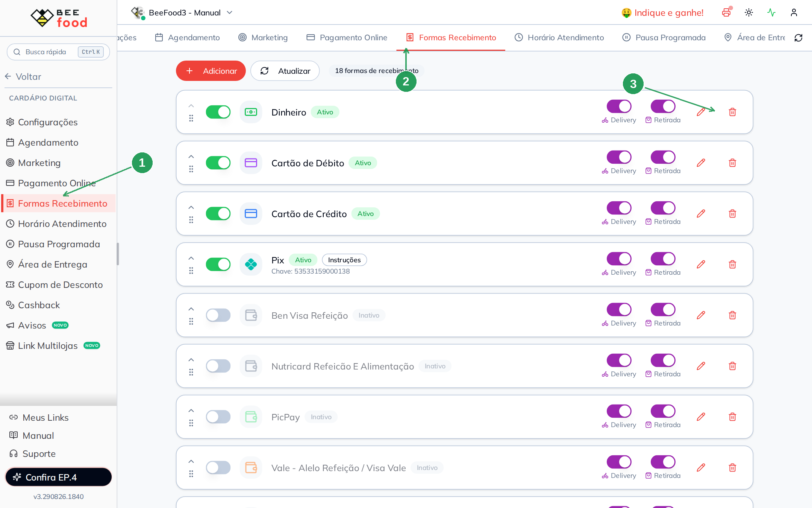Edit the PicPay payment method
This screenshot has width=812, height=508.
tap(701, 417)
